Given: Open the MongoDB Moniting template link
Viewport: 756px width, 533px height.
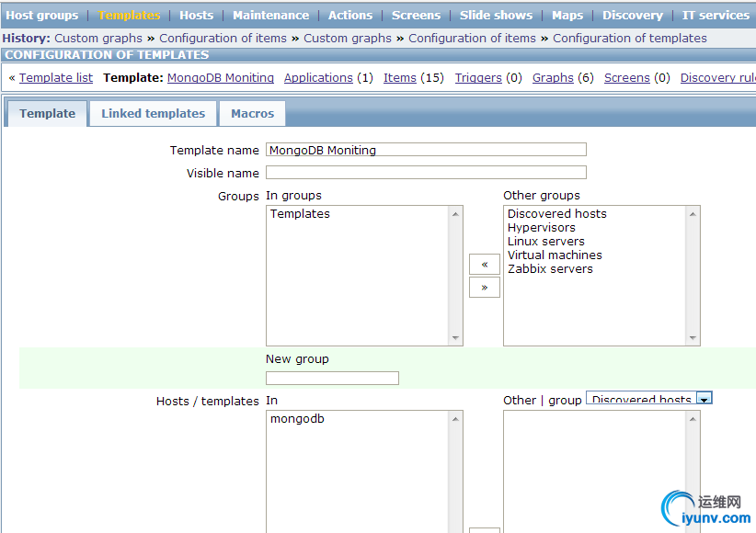Looking at the screenshot, I should [221, 77].
